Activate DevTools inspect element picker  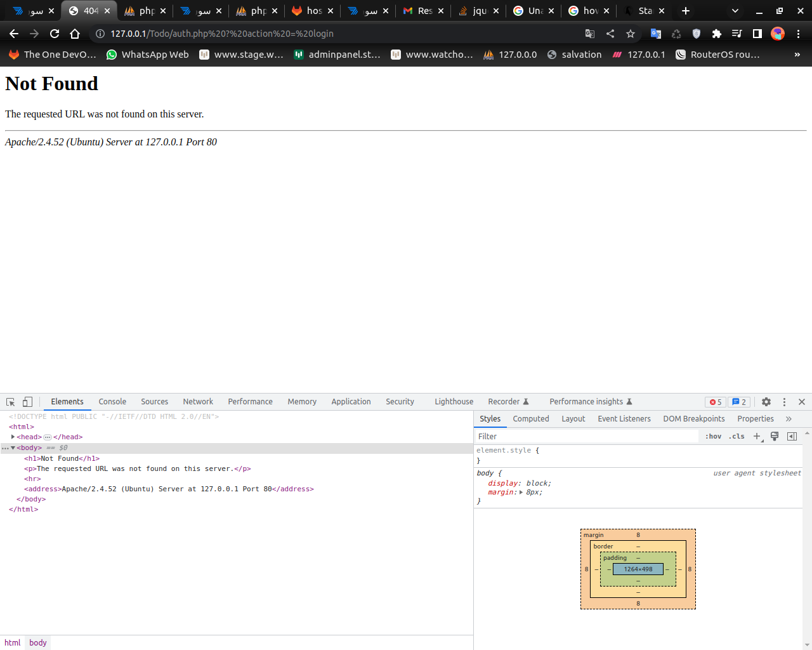[11, 402]
